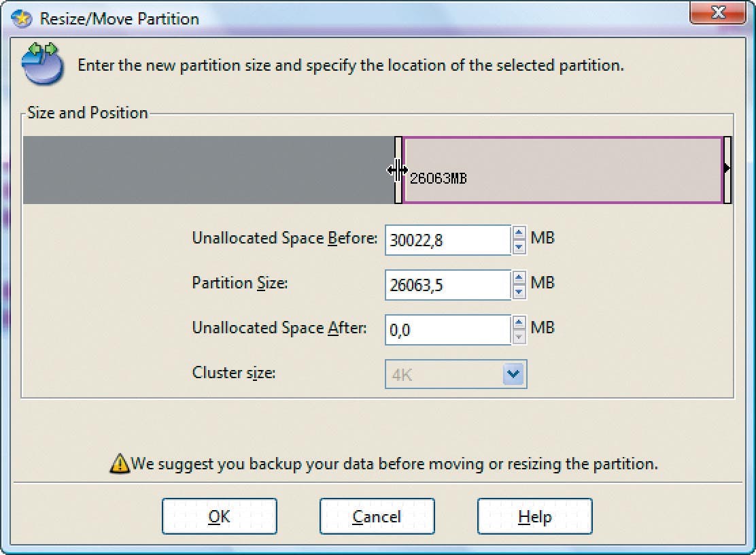
Task: Confirm the resize with the OK button
Action: point(219,517)
